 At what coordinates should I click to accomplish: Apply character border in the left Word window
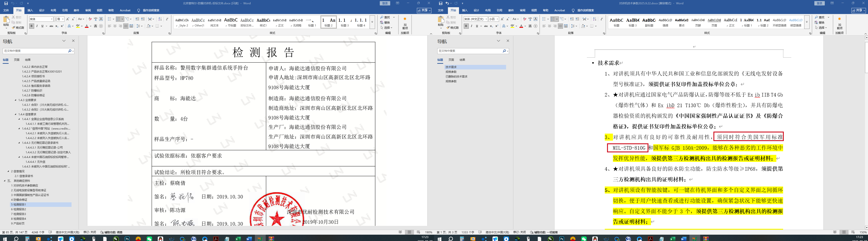[101, 19]
